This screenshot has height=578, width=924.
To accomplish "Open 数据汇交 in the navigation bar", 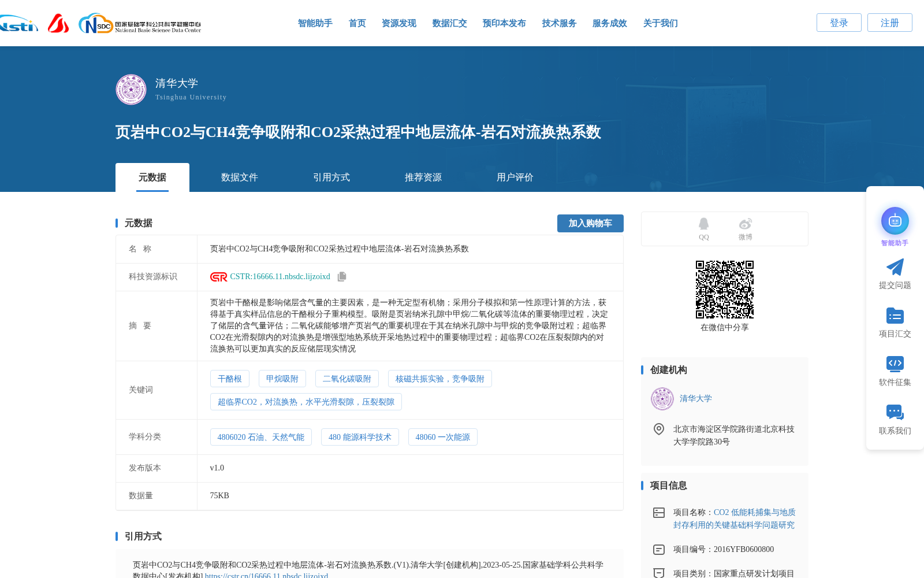I will 450,23.
